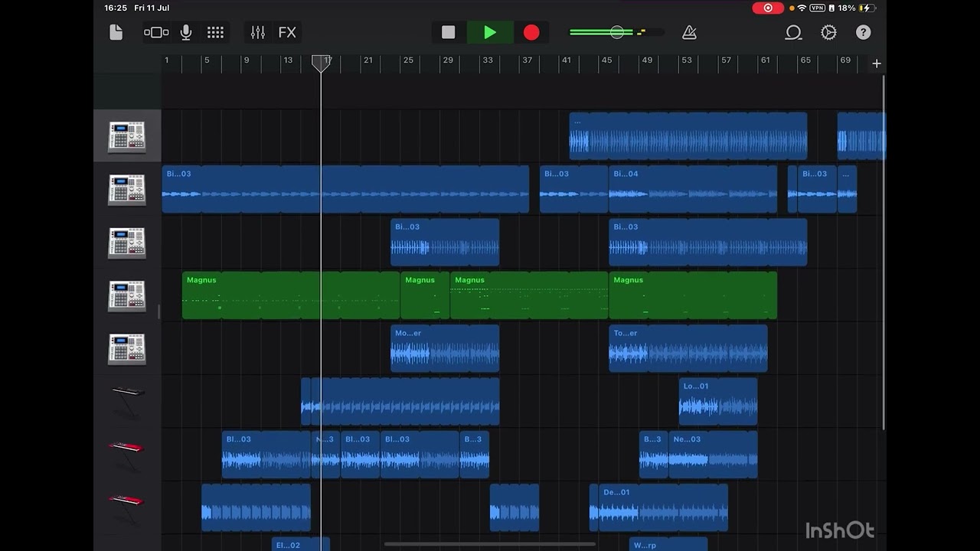Start playback with the green play button

[x=490, y=32]
